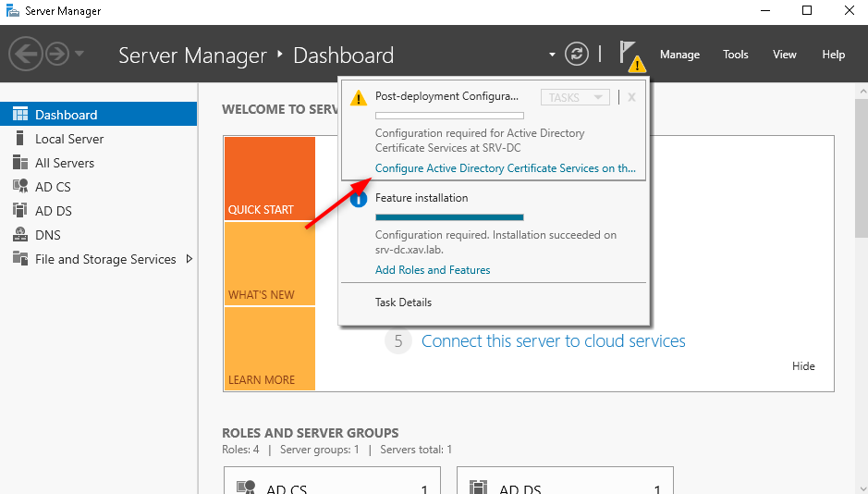Select DNS in the sidebar
The image size is (868, 494).
(x=48, y=235)
